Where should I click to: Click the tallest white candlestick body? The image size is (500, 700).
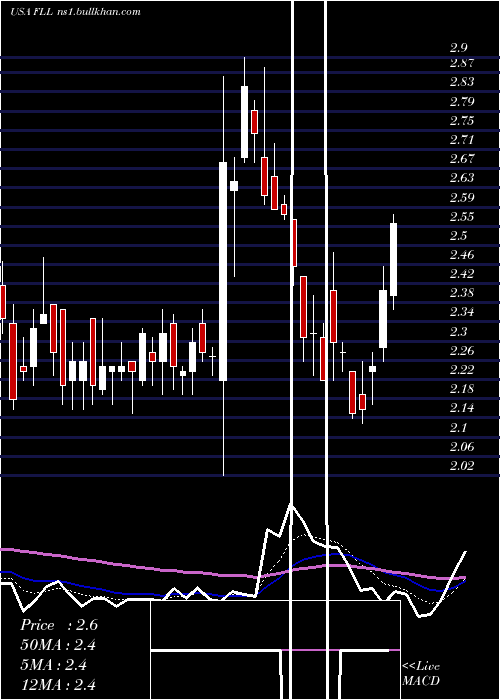223,271
